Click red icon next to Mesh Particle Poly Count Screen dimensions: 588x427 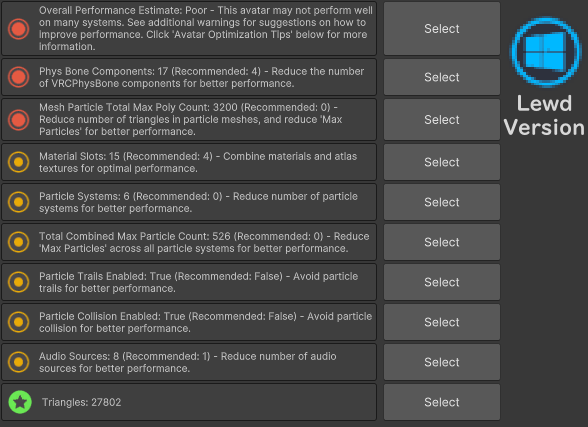click(x=19, y=120)
